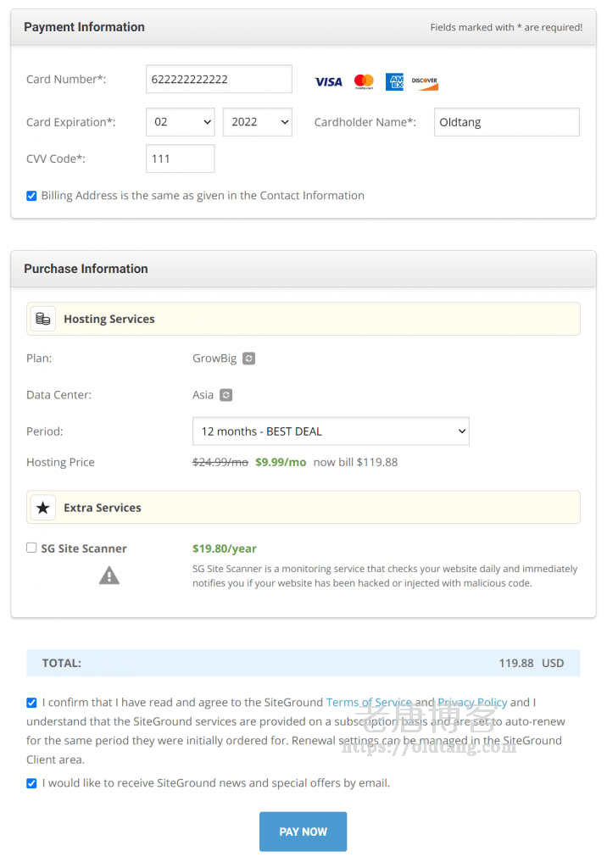The image size is (607, 868).
Task: Click the SG Site Scanner warning triangle
Action: point(109,576)
